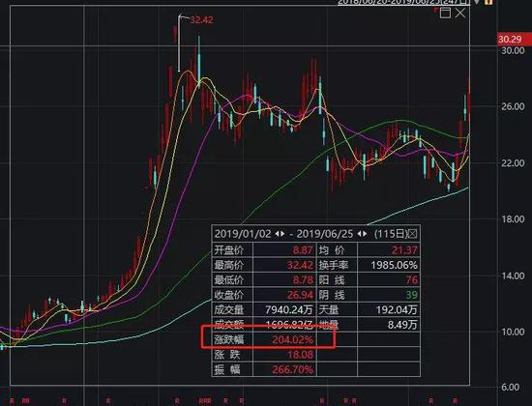The image size is (532, 406).
Task: Click the 18.00 price axis label
Action: click(513, 219)
